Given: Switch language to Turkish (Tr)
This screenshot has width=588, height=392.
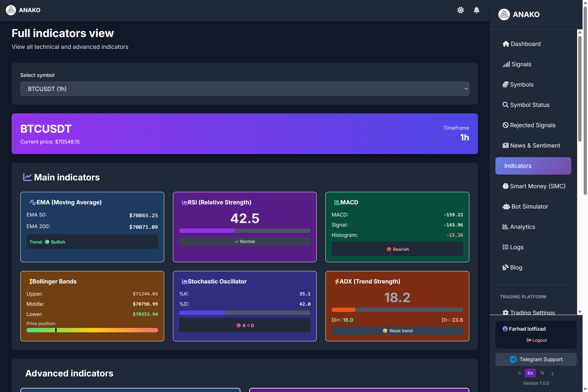Looking at the screenshot, I should [542, 373].
